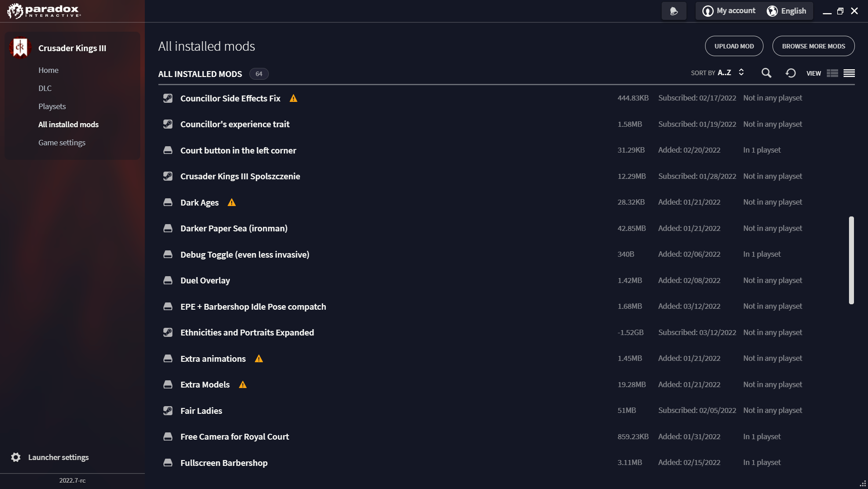Image resolution: width=868 pixels, height=489 pixels.
Task: Open Launcher settings
Action: point(58,457)
